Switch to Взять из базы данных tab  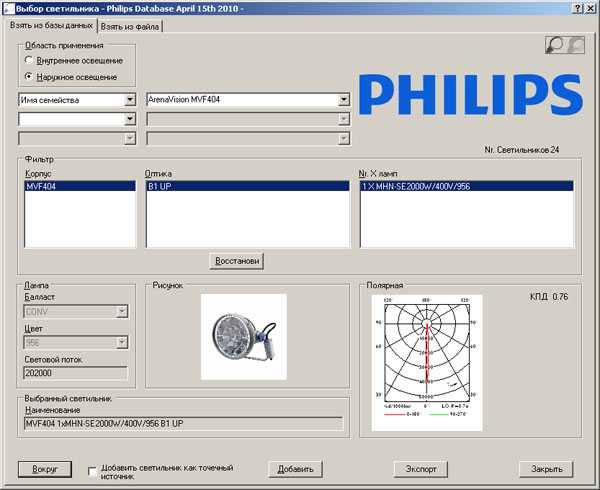click(x=51, y=26)
